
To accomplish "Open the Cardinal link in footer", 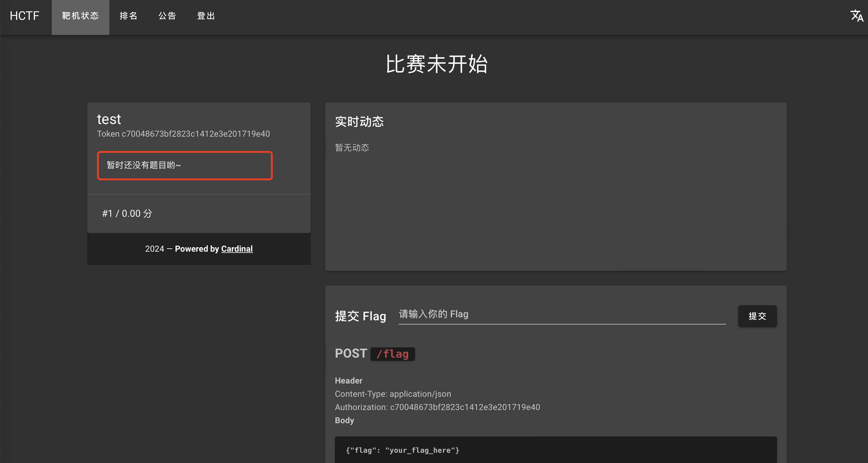I will [x=237, y=249].
